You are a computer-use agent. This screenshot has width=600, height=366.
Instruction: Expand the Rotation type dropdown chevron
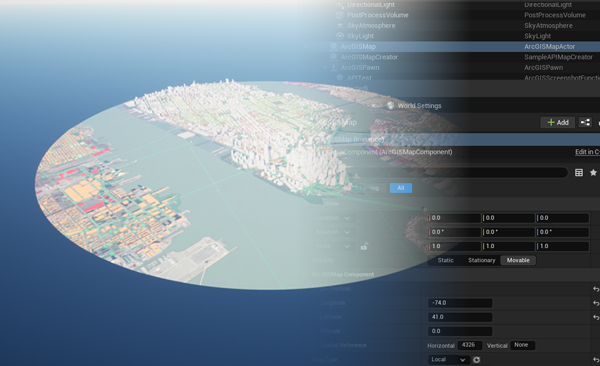(347, 232)
